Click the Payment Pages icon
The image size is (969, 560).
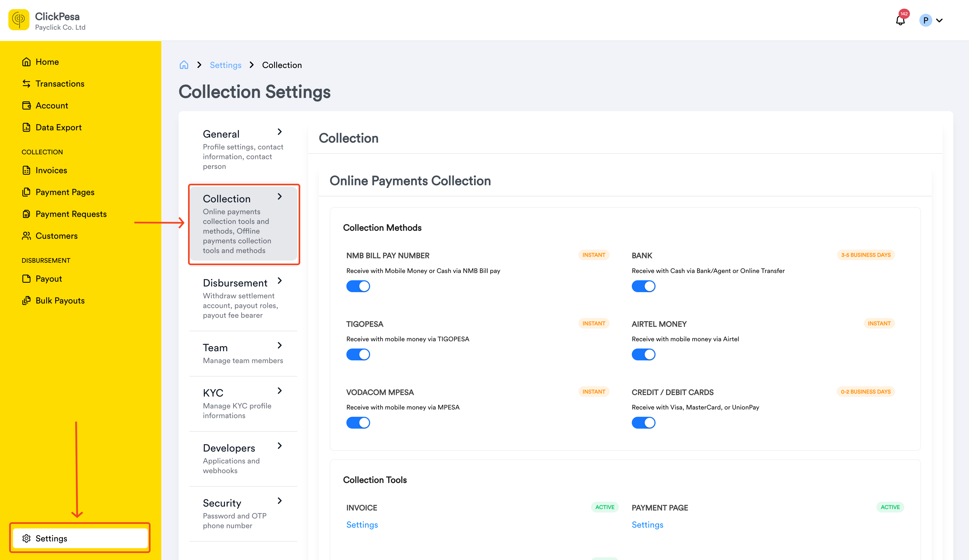26,192
